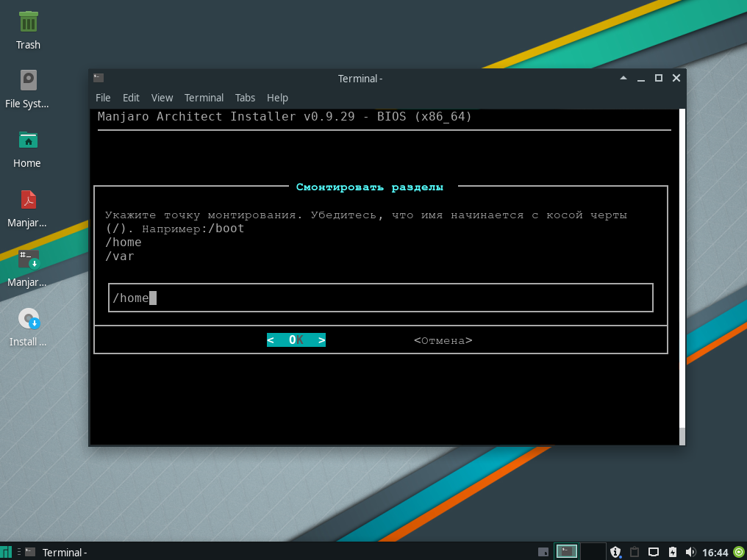Click the security shield update tray icon
Screen dimensions: 747x560
(616, 552)
